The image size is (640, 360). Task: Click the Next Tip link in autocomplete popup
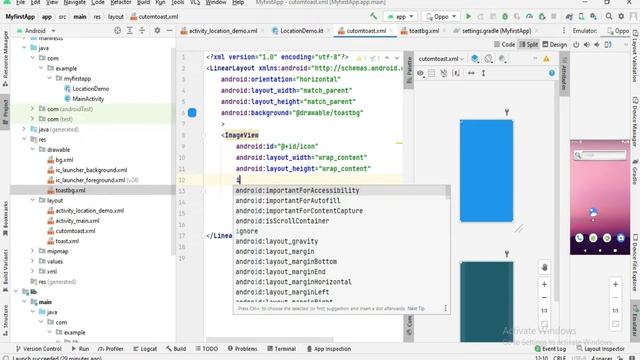416,309
